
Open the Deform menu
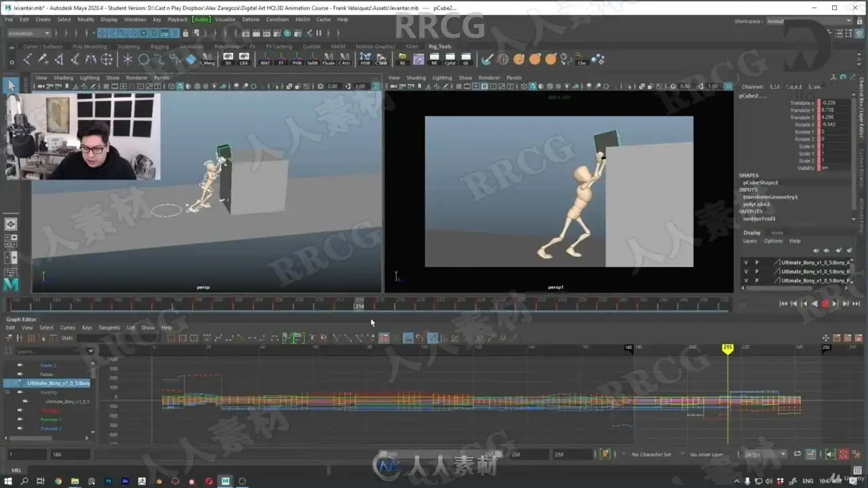[x=250, y=20]
